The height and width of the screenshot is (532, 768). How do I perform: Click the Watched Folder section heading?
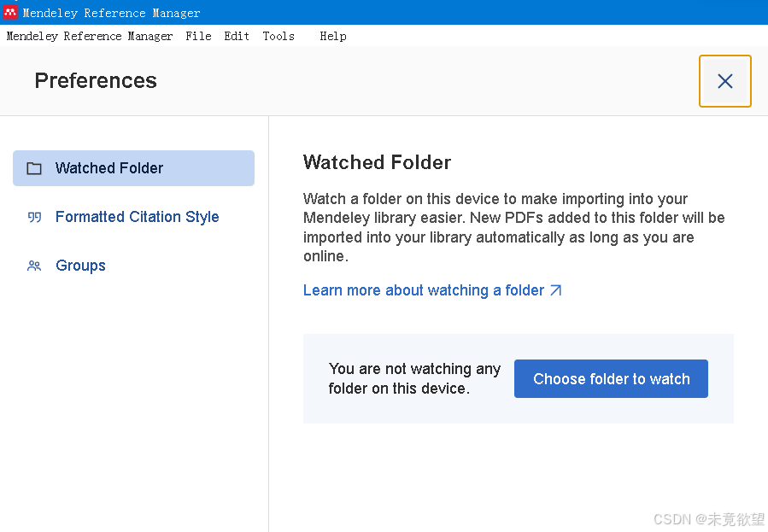coord(377,162)
